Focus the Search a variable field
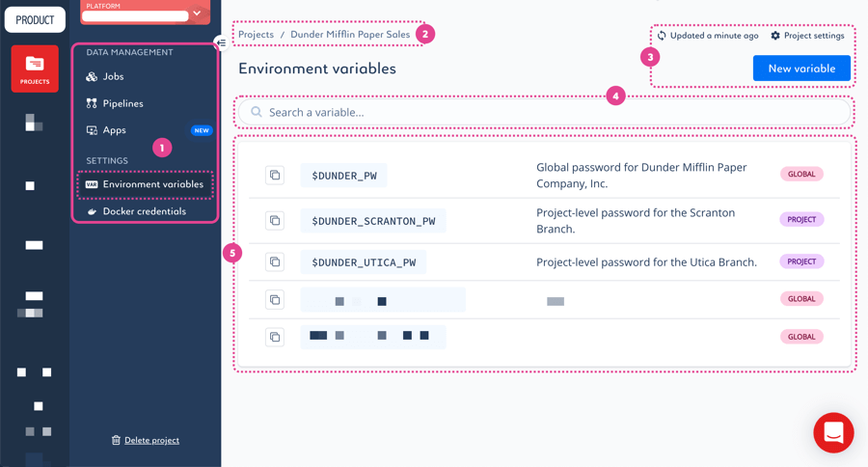The height and width of the screenshot is (467, 868). click(544, 113)
